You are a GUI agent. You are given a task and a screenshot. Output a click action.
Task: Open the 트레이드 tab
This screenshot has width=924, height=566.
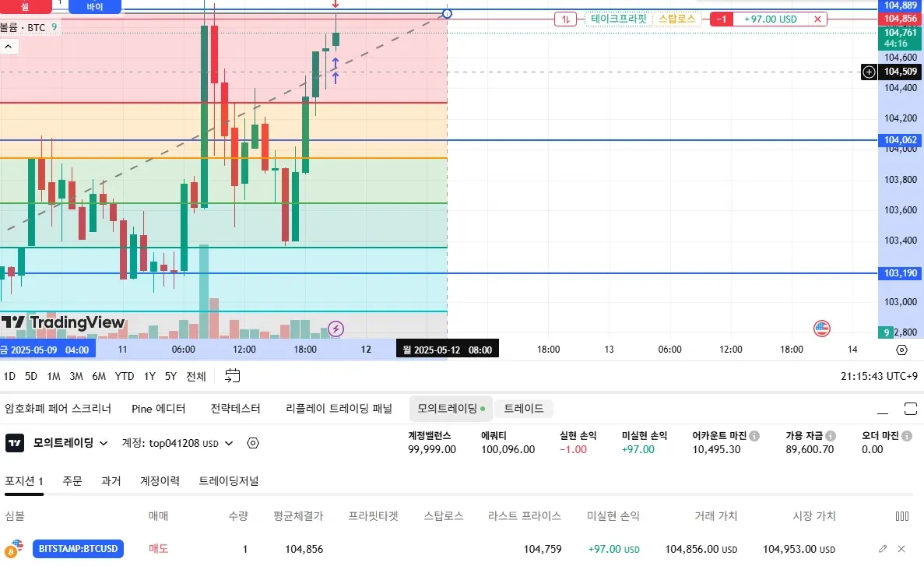pyautogui.click(x=524, y=409)
